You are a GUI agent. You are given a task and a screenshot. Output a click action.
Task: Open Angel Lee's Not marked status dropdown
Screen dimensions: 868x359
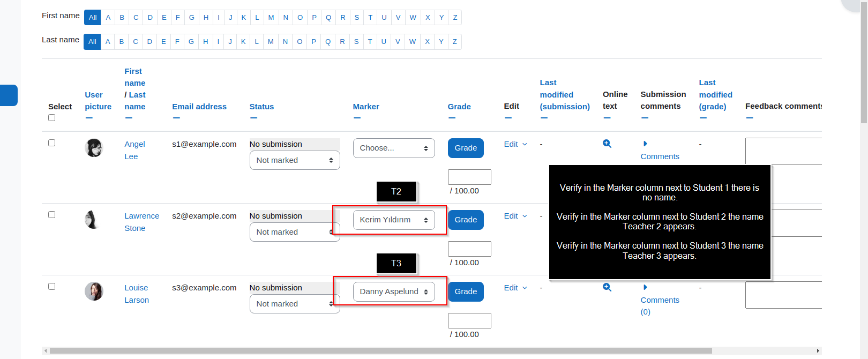click(x=295, y=160)
